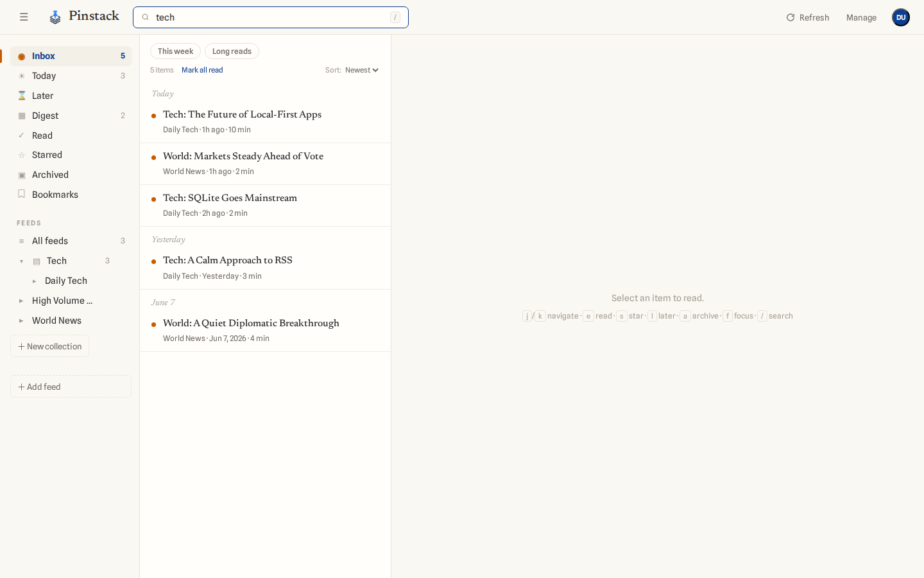
Task: Click 'Daily Tech · 1h ago · 10 min' metadata
Action: (x=207, y=130)
